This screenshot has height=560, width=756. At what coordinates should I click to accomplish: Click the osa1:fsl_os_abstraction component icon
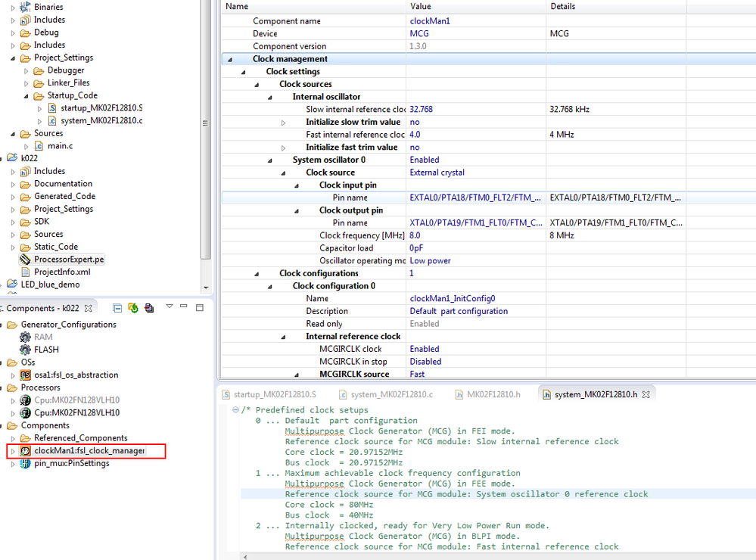pos(25,375)
